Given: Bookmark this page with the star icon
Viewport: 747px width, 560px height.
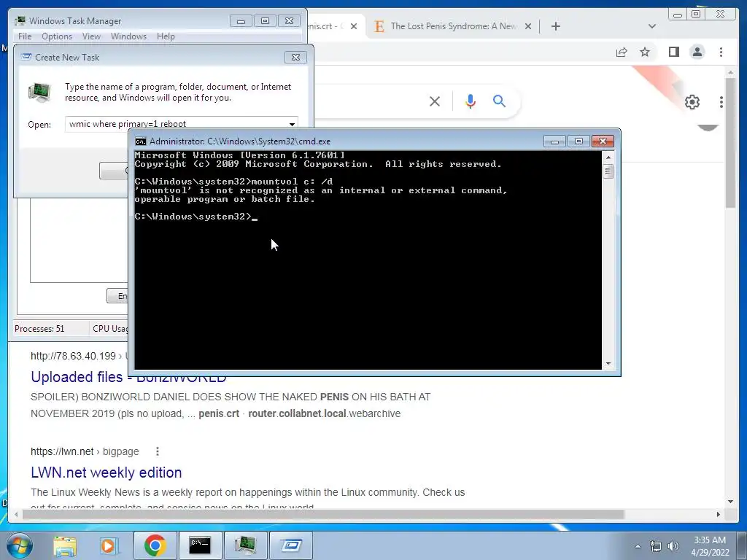Looking at the screenshot, I should tap(645, 52).
